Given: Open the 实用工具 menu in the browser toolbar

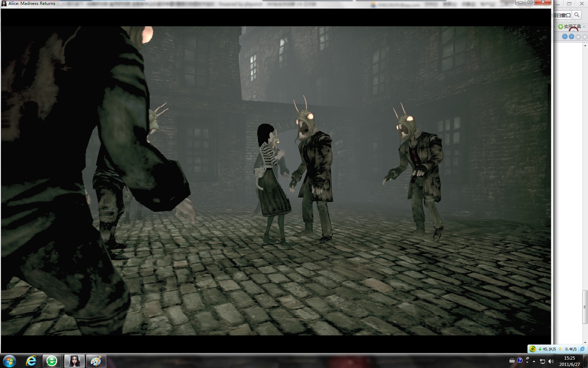Looking at the screenshot, I should [572, 27].
